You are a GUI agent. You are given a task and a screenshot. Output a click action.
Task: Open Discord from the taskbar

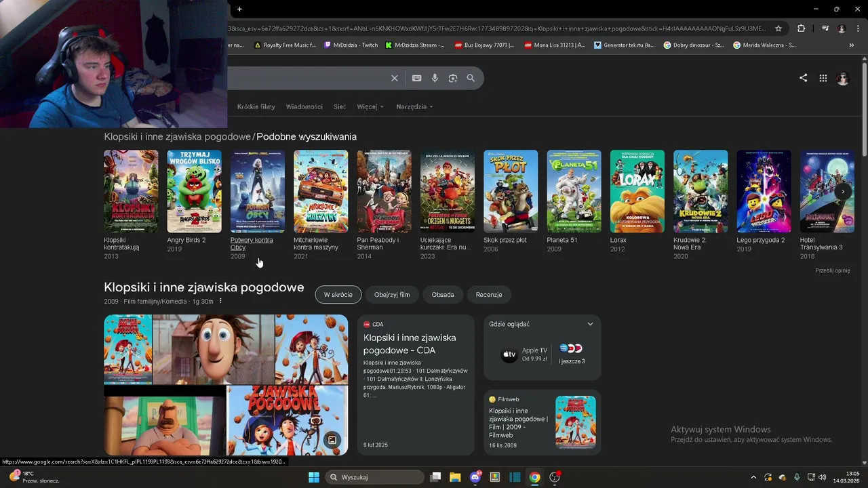(x=475, y=477)
